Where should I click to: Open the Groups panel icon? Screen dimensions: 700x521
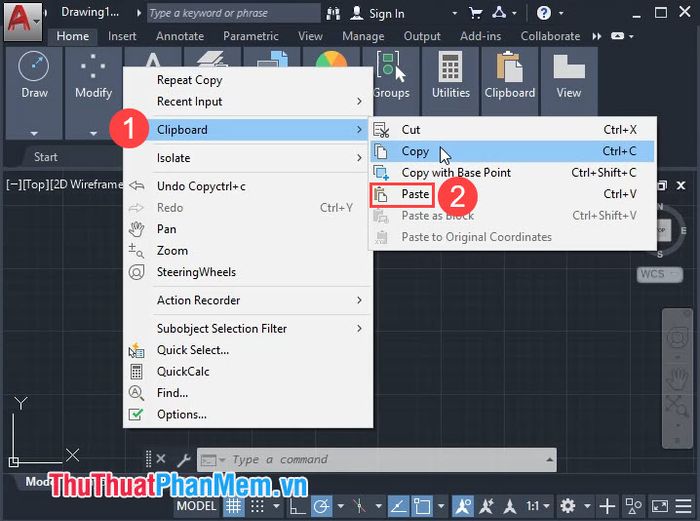pos(391,67)
